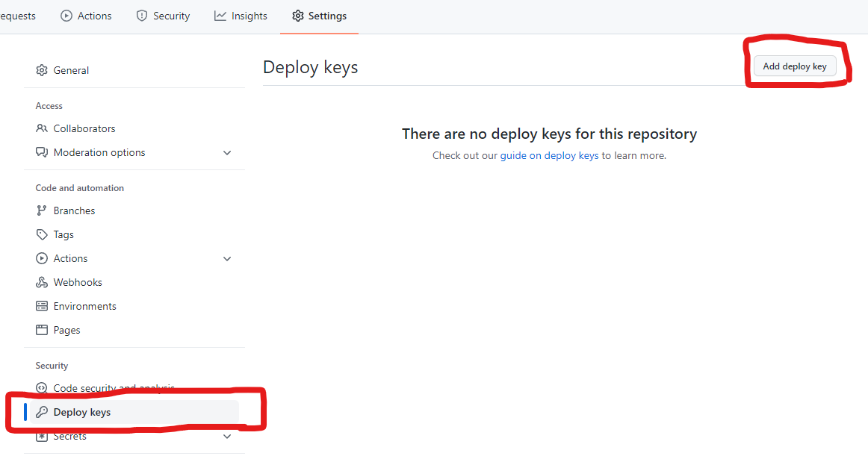Open the guide on deploy keys link

click(549, 156)
